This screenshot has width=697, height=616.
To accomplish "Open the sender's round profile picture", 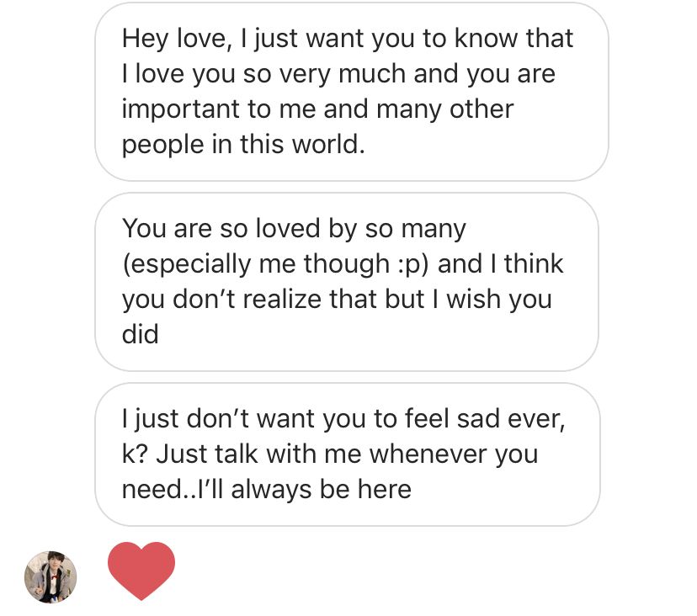I will coord(51,577).
